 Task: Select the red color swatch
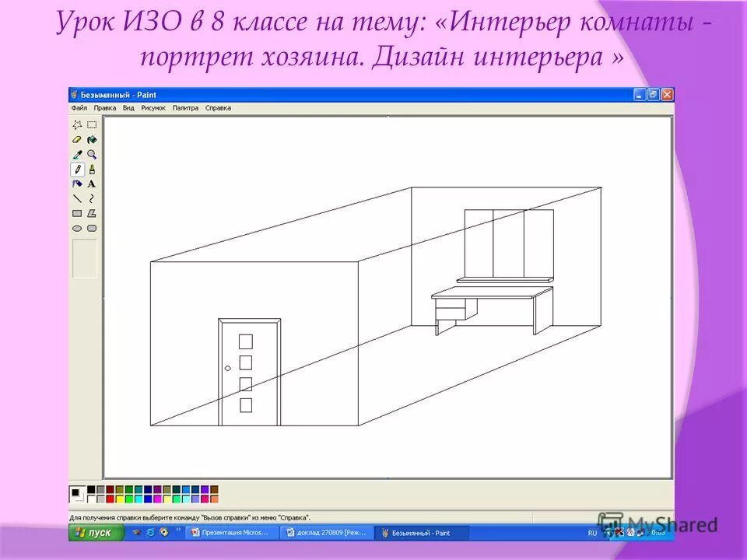coord(110,499)
